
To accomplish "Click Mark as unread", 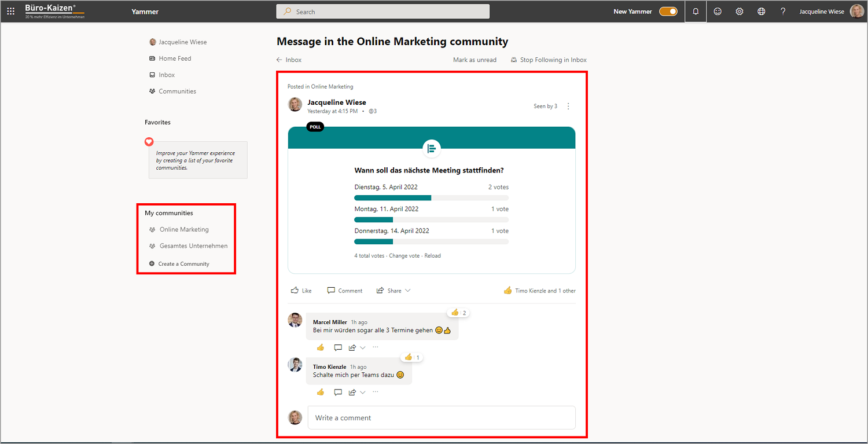I will pos(475,60).
